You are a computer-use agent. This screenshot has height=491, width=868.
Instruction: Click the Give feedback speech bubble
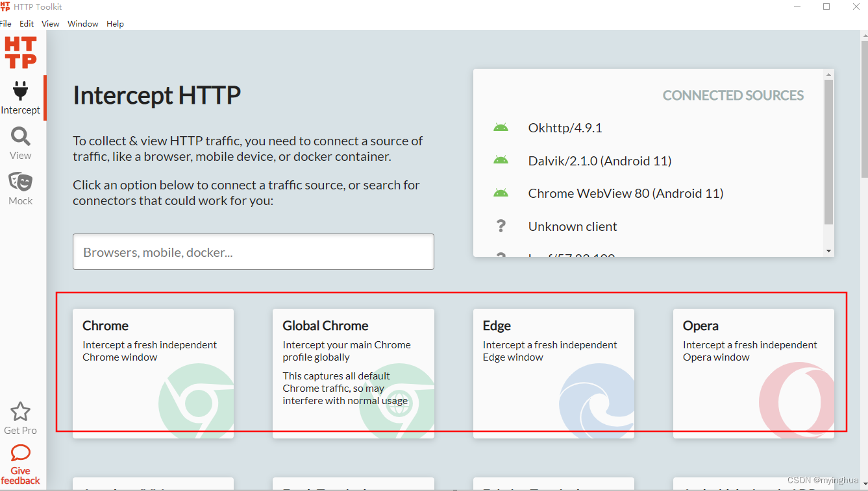[x=21, y=453]
